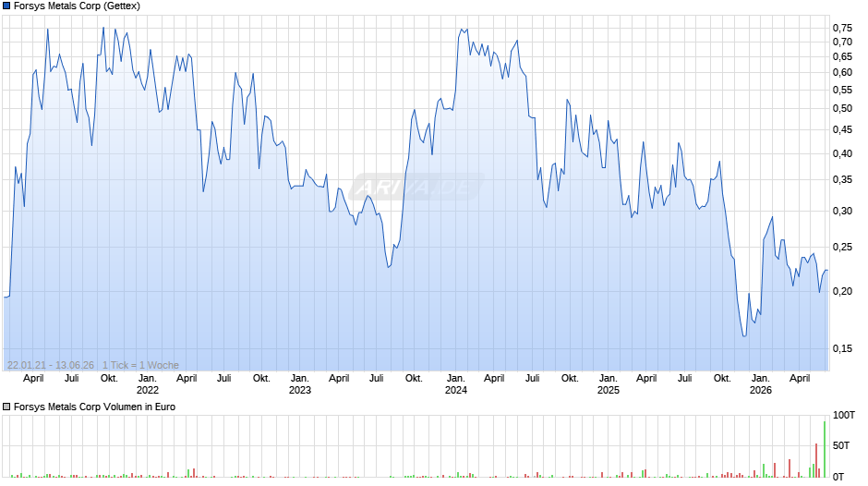Click the 0,45 price axis label
This screenshot has width=868, height=486.
pos(842,129)
